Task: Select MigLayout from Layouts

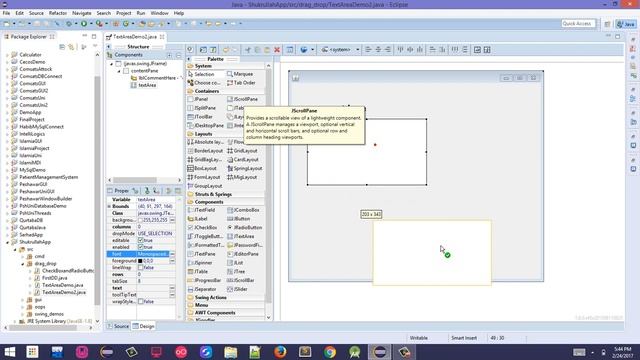Action: [242, 177]
